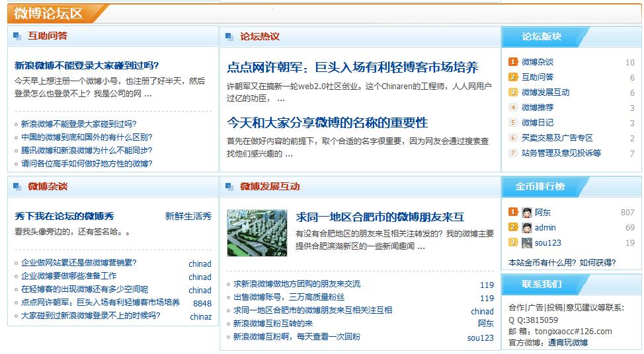Click author chinaz in 微博杂谈 list
Screen dimensions: 644x354
[x=201, y=316]
